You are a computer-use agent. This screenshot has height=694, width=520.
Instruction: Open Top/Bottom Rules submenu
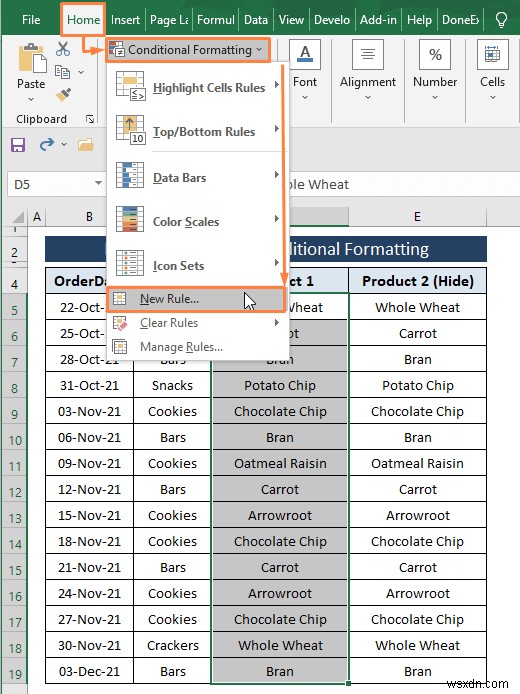[x=197, y=131]
